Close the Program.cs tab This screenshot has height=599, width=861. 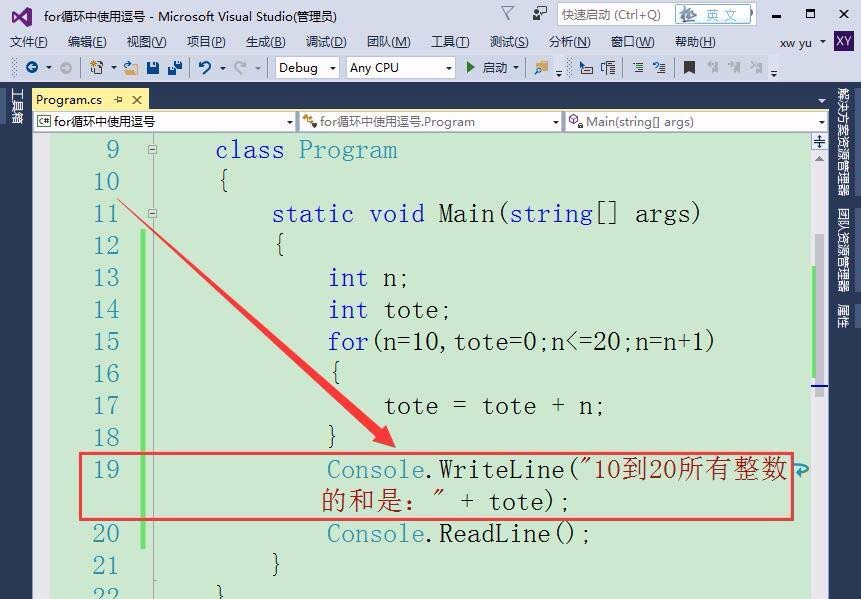(x=137, y=100)
